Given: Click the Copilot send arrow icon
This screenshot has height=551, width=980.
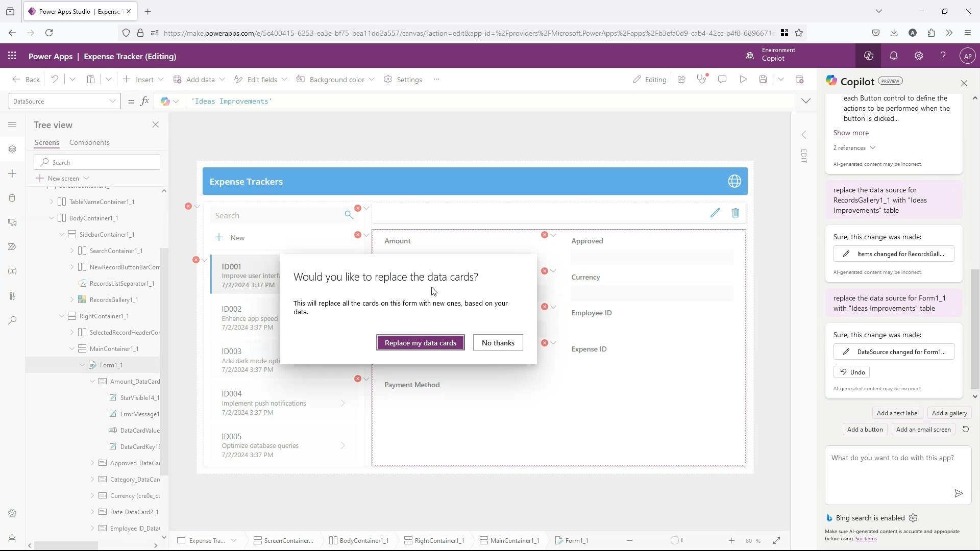Looking at the screenshot, I should tap(959, 493).
